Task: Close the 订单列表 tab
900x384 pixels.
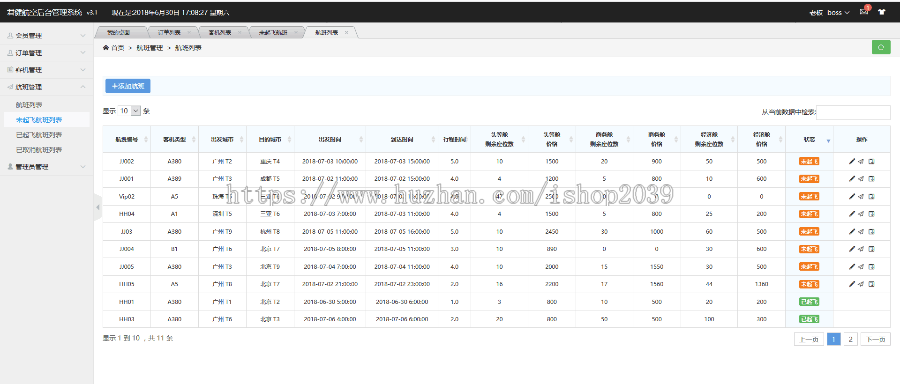Action: pyautogui.click(x=189, y=33)
